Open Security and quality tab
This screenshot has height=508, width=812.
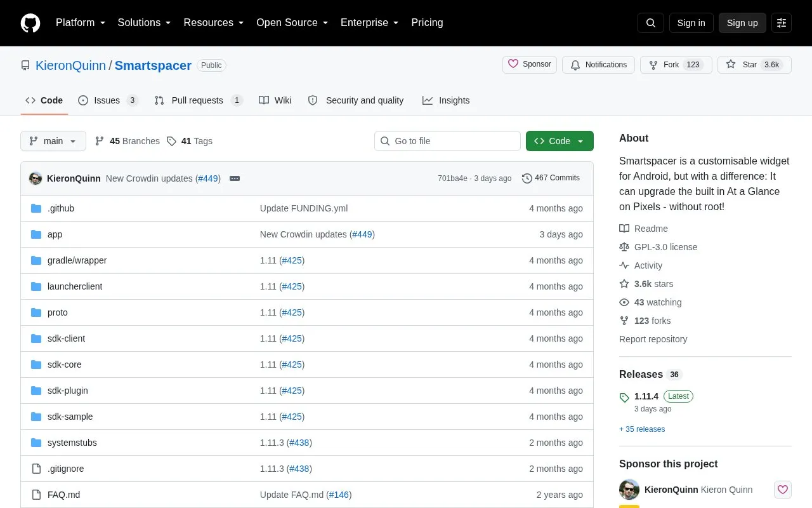click(x=356, y=100)
